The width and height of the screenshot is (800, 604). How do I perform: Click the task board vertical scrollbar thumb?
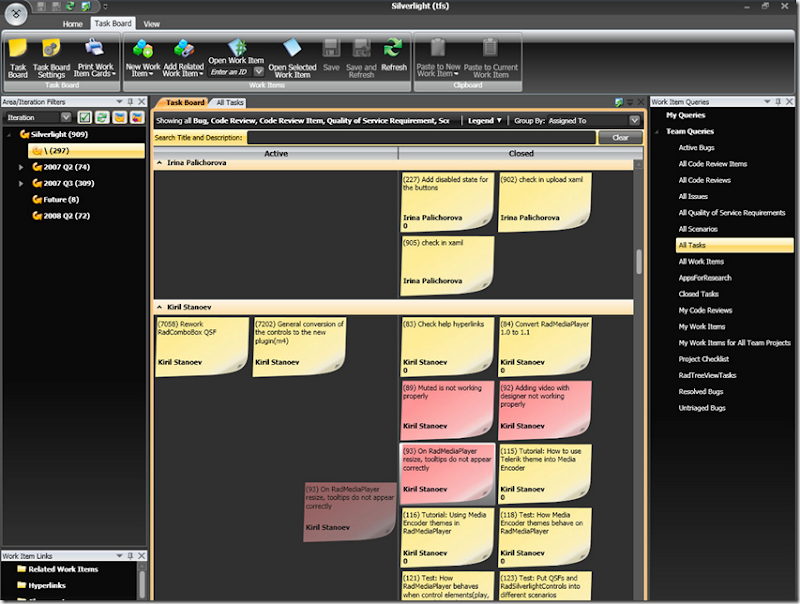(x=638, y=262)
